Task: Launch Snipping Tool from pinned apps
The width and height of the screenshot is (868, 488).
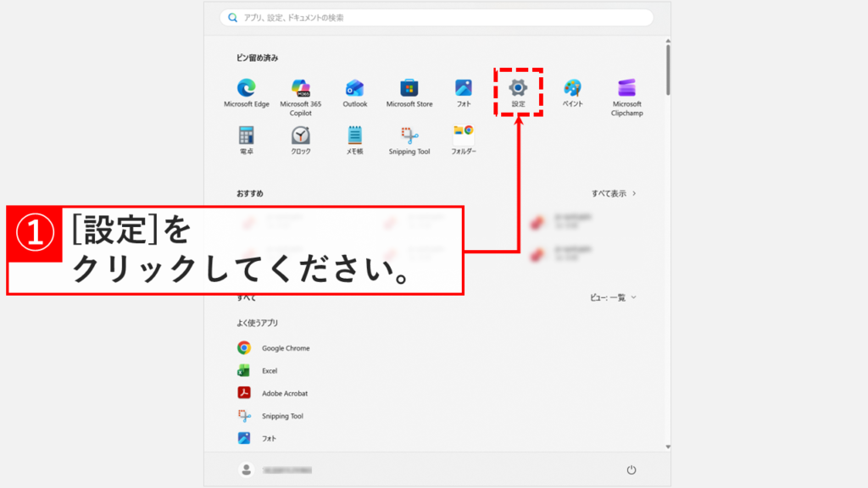Action: coord(409,141)
